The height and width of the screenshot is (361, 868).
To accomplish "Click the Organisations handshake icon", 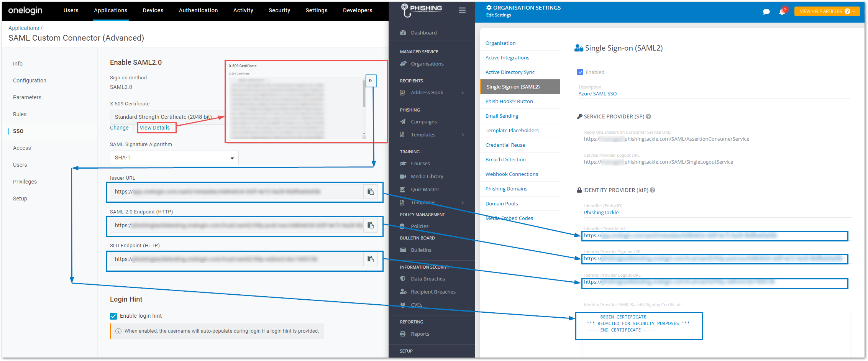I will point(403,64).
